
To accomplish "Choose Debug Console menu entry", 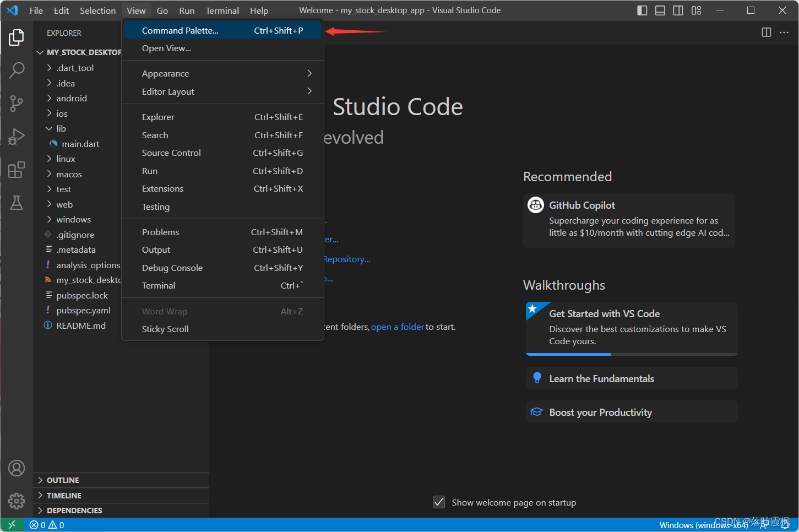I will tap(222, 268).
